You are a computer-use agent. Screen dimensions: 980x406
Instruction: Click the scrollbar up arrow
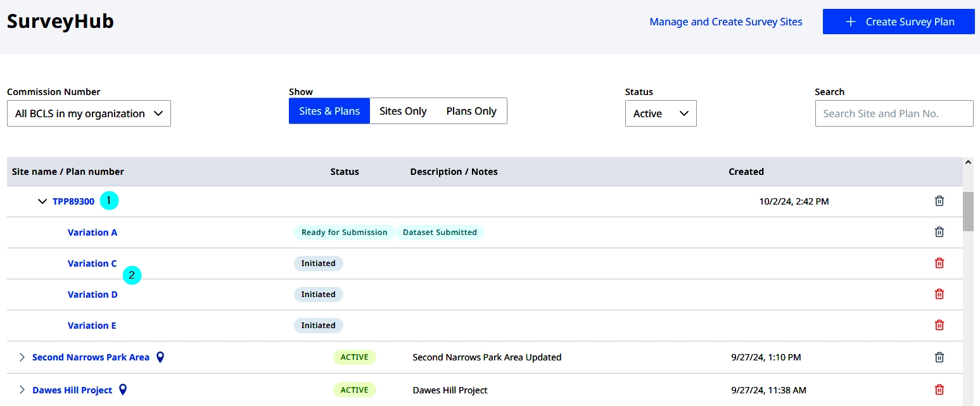(968, 162)
